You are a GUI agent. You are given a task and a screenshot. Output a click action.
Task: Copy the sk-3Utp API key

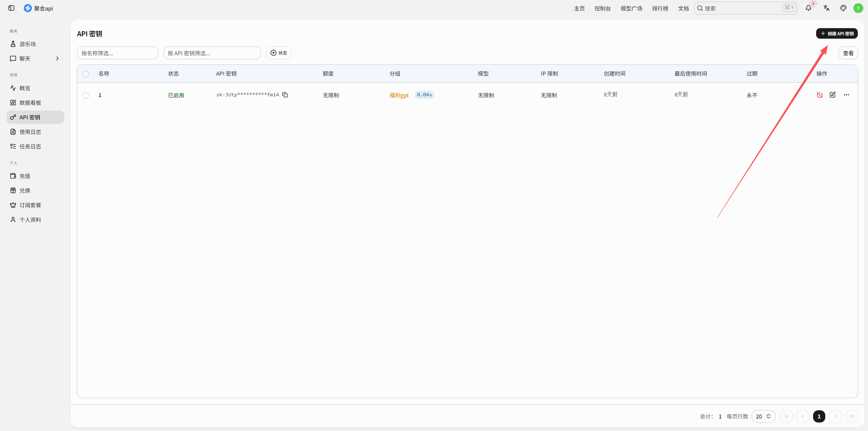[x=285, y=95]
